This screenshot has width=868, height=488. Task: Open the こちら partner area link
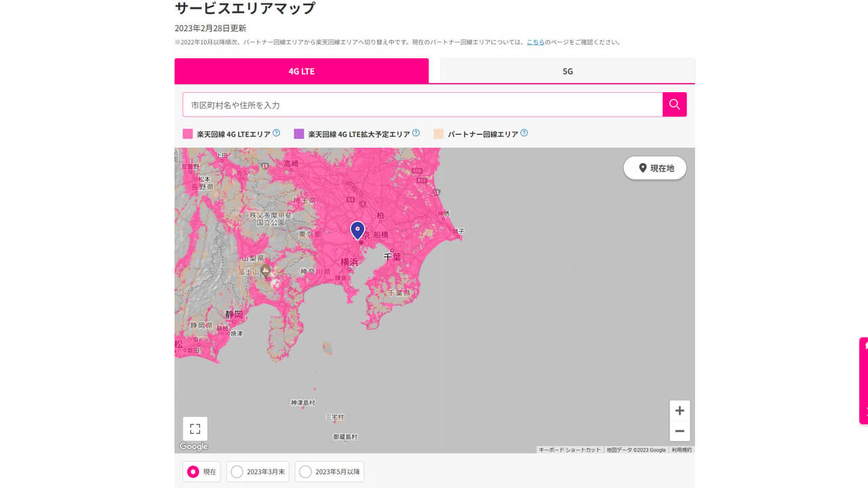pyautogui.click(x=535, y=41)
